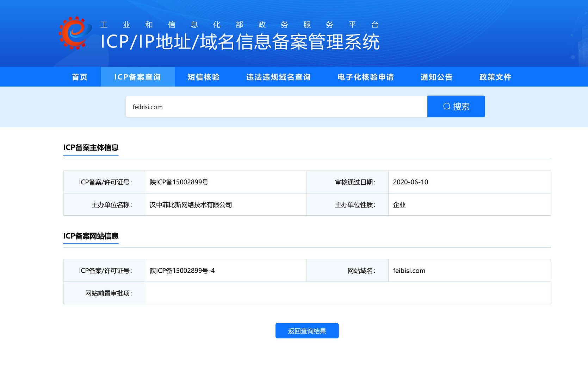Click the MIIT gear logo icon
The width and height of the screenshot is (588, 380).
[x=75, y=33]
